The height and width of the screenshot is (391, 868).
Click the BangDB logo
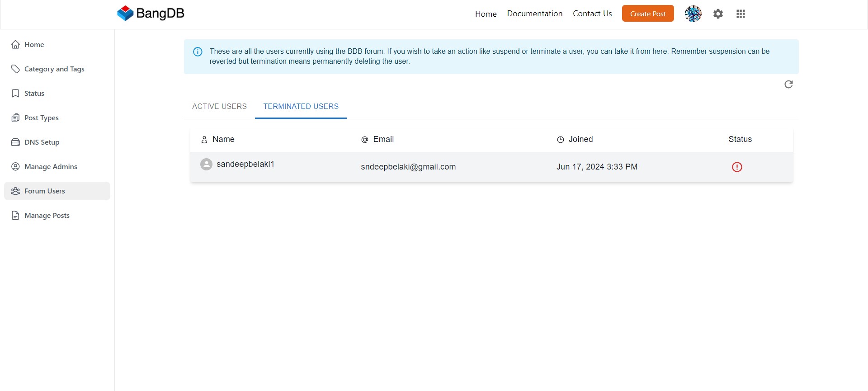[x=151, y=14]
